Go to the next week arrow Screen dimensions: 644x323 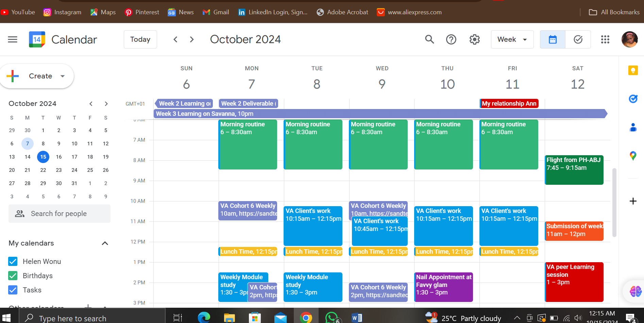click(x=192, y=39)
